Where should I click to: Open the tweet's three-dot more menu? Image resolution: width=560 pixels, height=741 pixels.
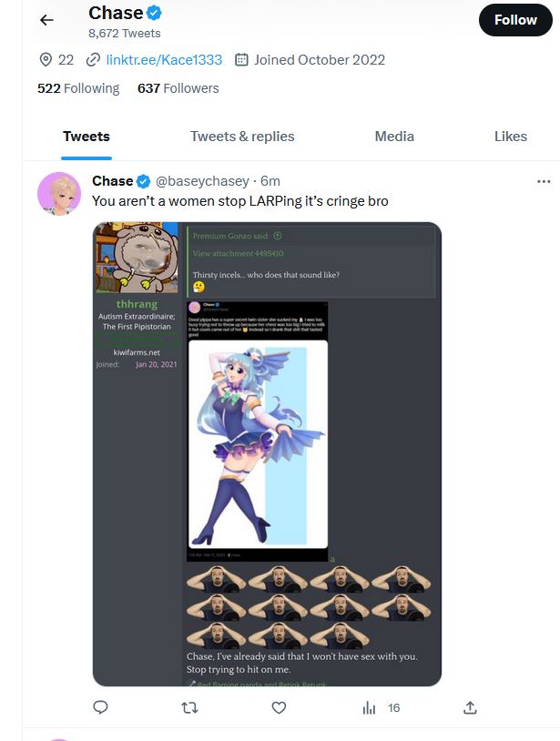544,181
